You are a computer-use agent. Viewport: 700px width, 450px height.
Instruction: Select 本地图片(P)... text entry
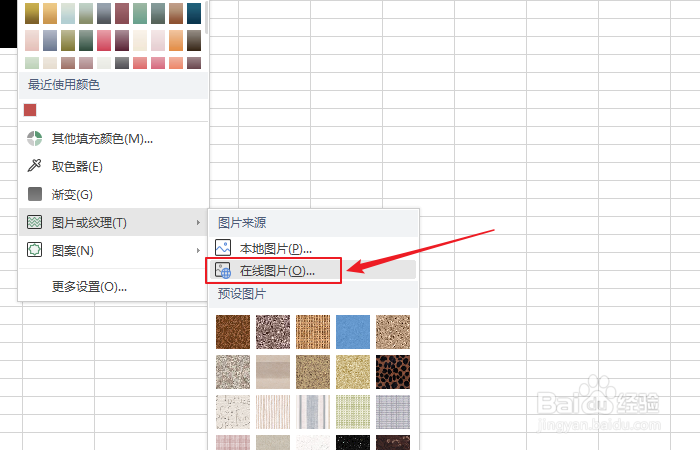(275, 248)
